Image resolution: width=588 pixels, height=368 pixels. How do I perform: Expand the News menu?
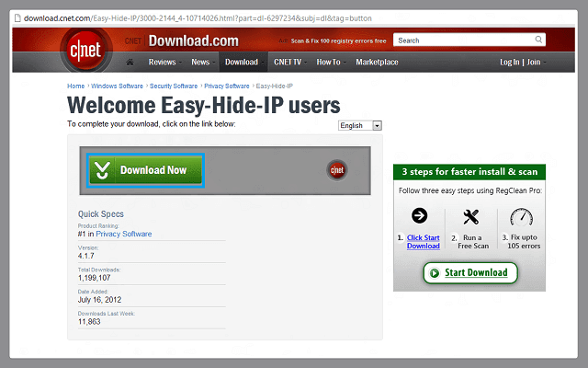pyautogui.click(x=203, y=62)
